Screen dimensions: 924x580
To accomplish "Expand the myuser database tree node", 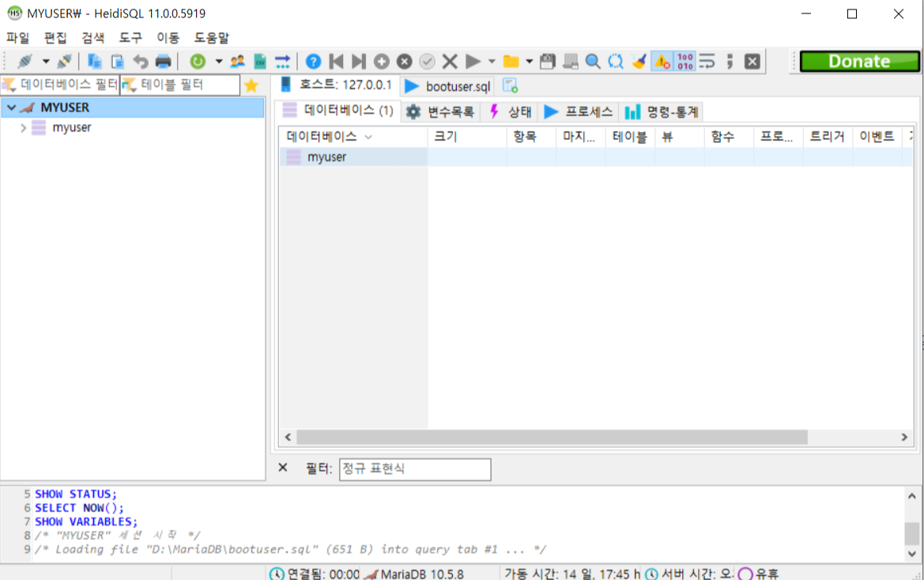I will pos(23,128).
